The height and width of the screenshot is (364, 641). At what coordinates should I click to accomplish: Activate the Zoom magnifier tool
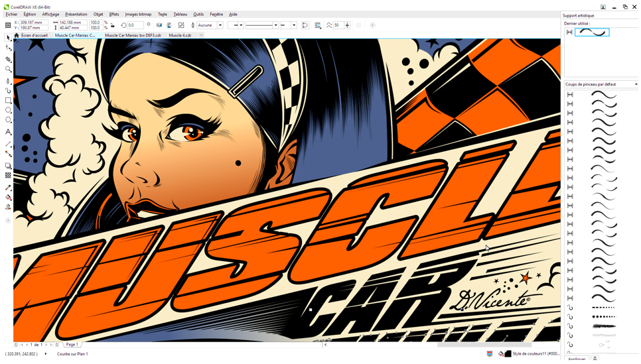coord(8,70)
